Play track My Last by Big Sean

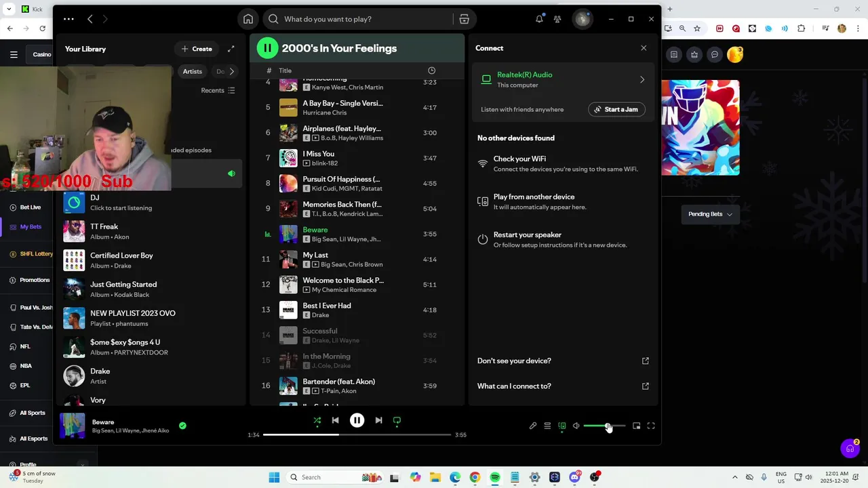[x=357, y=259]
